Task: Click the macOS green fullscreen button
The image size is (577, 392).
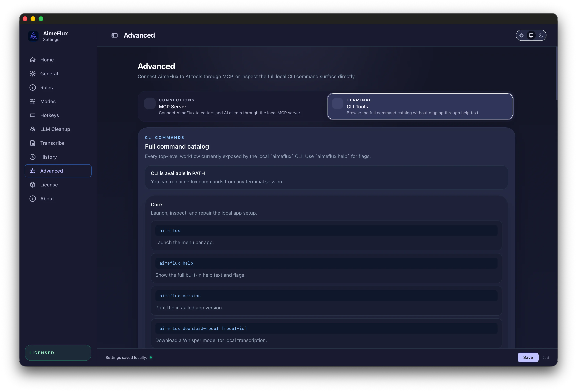Action: click(41, 19)
